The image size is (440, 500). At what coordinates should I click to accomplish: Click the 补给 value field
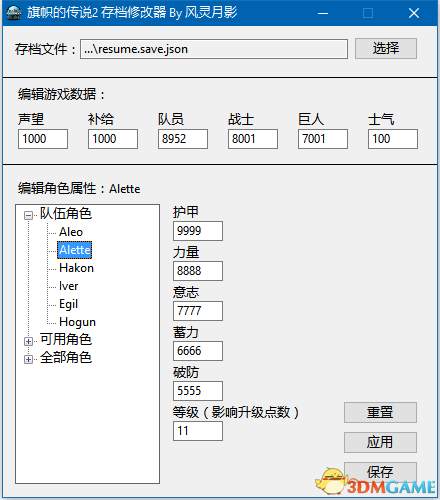pyautogui.click(x=113, y=139)
